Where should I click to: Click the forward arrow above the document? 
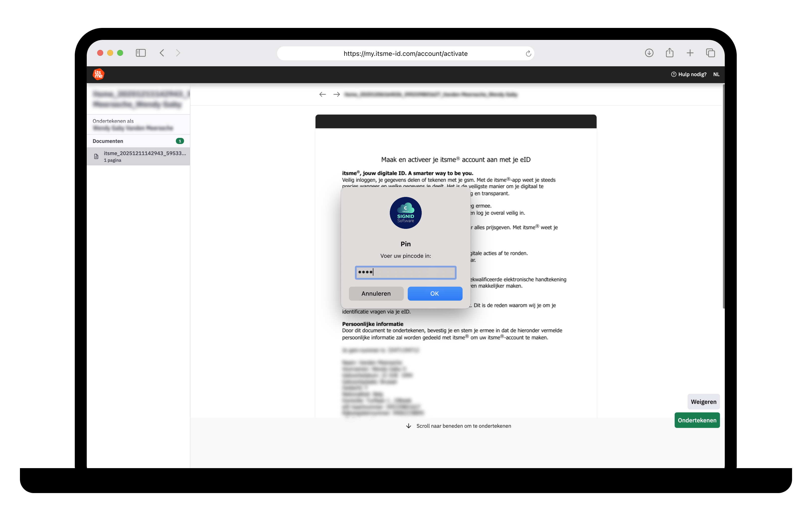336,94
